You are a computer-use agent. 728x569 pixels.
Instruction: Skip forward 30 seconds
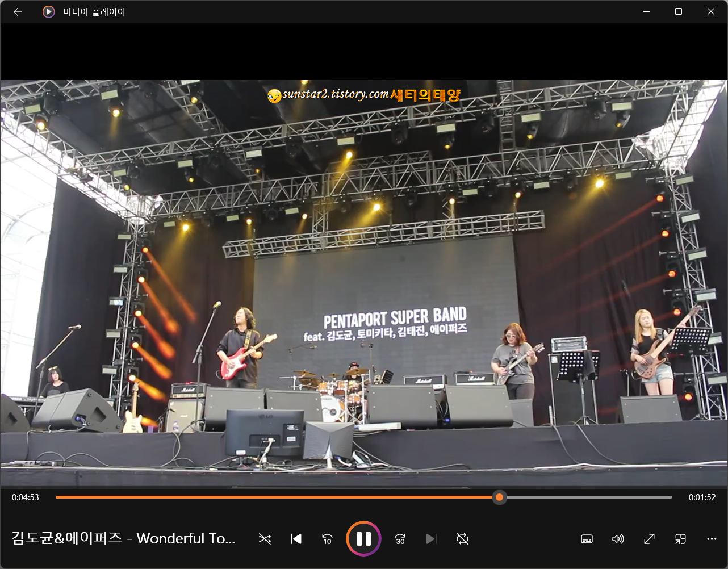pyautogui.click(x=400, y=539)
